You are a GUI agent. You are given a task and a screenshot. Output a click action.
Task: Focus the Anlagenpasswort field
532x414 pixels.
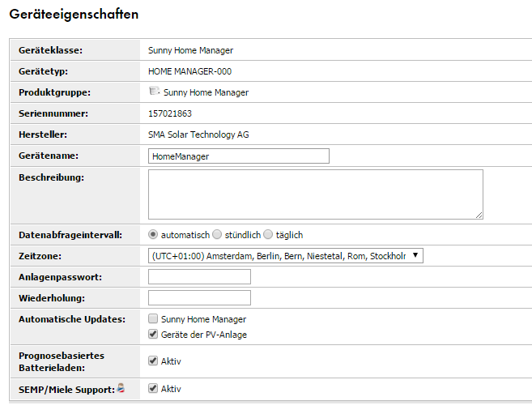tap(199, 277)
